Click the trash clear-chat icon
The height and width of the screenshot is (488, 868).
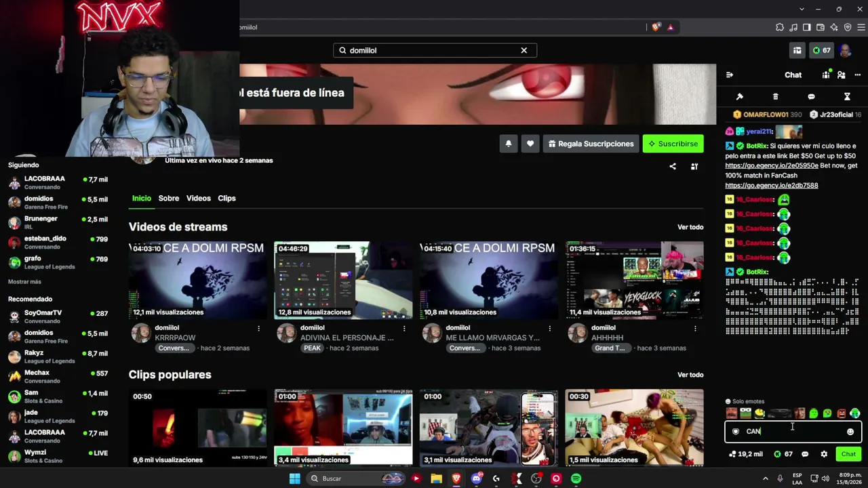point(776,97)
